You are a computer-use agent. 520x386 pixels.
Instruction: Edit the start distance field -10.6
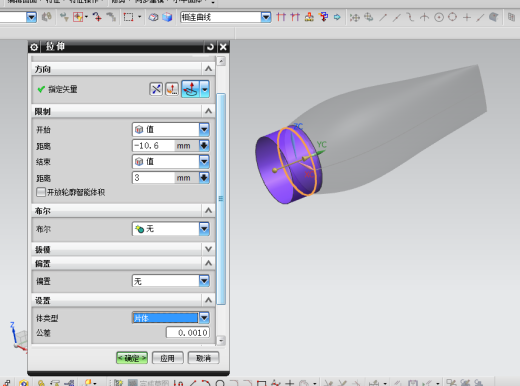tap(153, 146)
